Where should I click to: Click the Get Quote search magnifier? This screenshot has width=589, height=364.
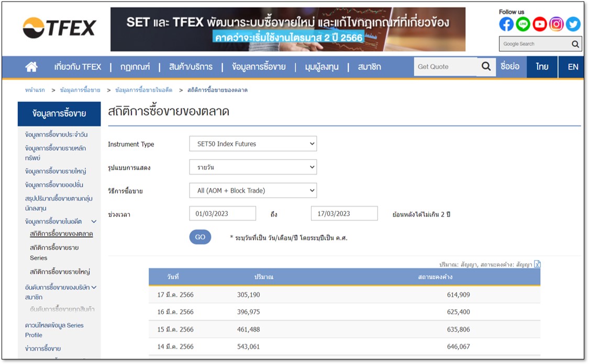(486, 66)
